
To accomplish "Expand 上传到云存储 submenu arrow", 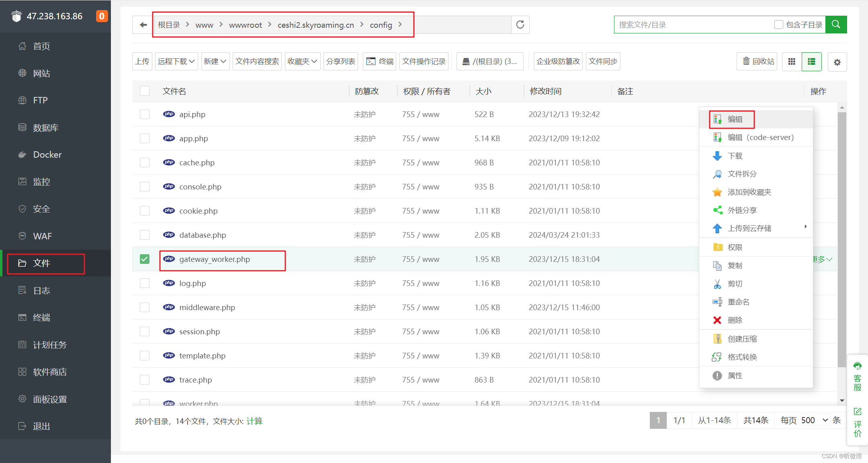I will 806,227.
